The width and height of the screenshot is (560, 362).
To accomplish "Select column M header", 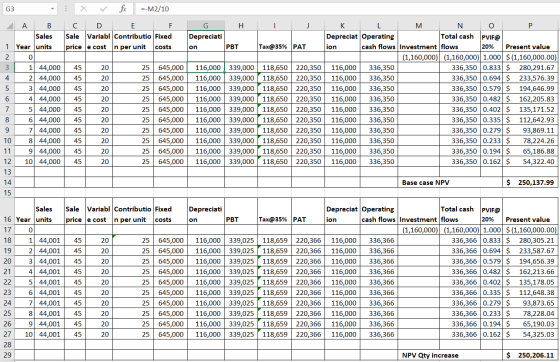I will [419, 26].
